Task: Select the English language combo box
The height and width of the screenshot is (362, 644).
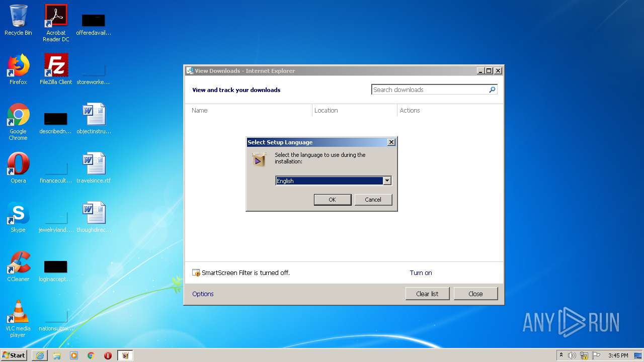Action: point(334,181)
